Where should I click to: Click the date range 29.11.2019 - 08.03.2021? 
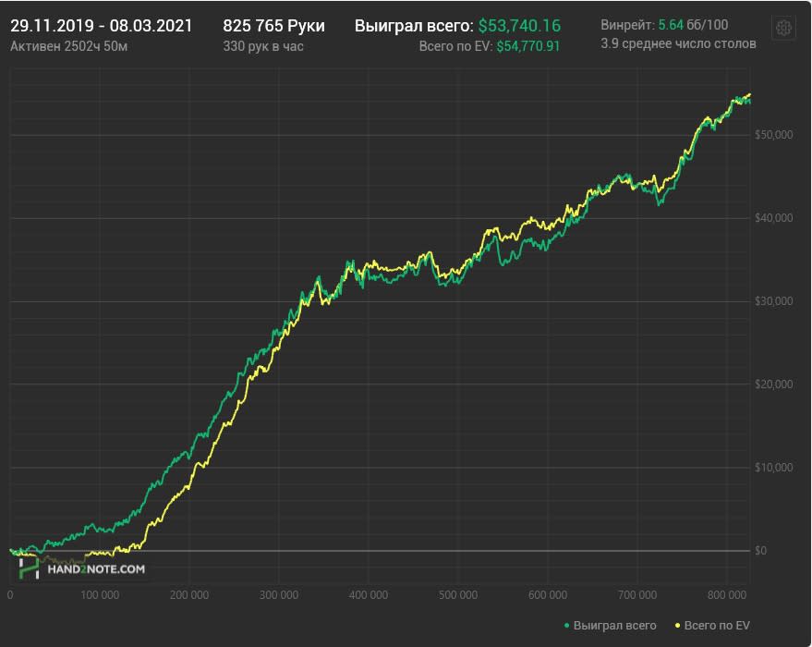click(101, 25)
